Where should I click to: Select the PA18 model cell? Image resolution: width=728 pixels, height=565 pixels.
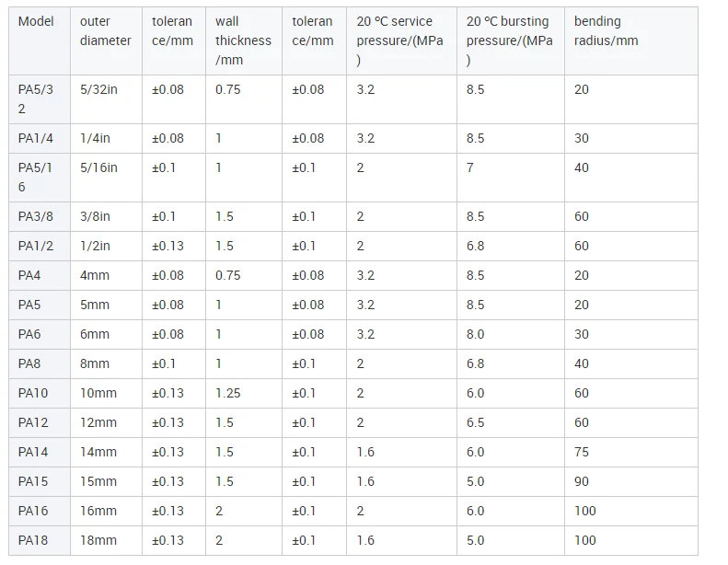tap(33, 540)
